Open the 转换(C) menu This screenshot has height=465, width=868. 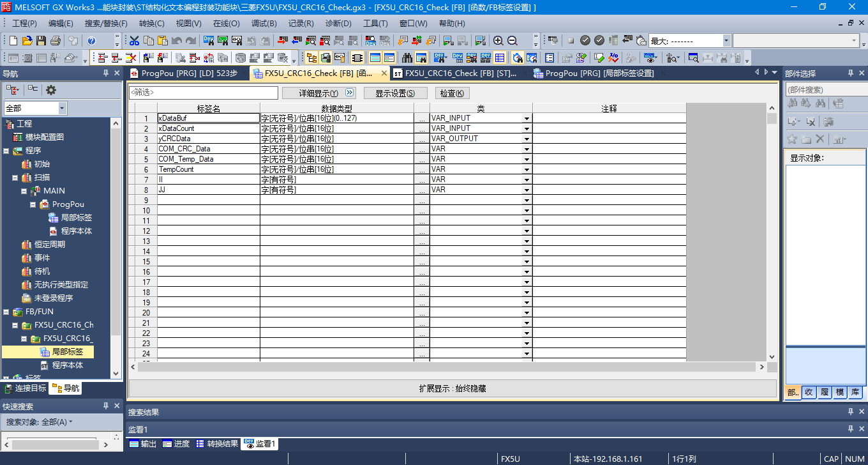[x=151, y=24]
